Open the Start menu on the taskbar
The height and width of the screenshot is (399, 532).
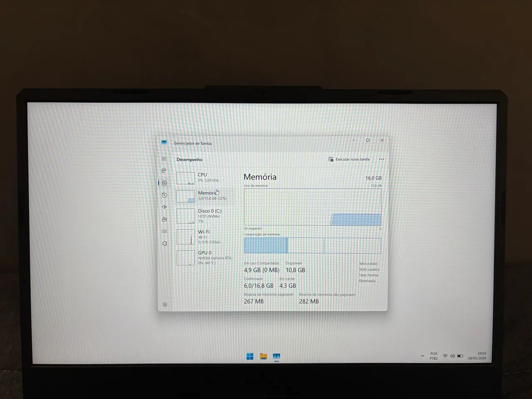[x=249, y=356]
